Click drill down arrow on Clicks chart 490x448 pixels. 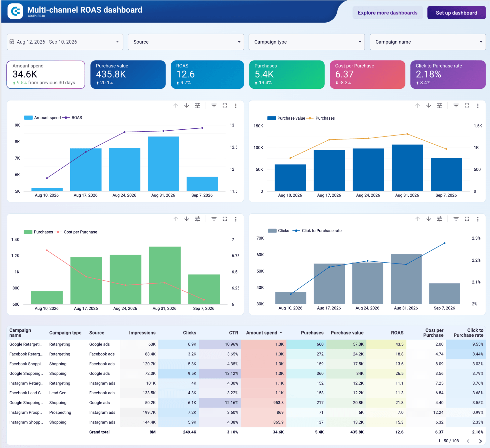(428, 219)
